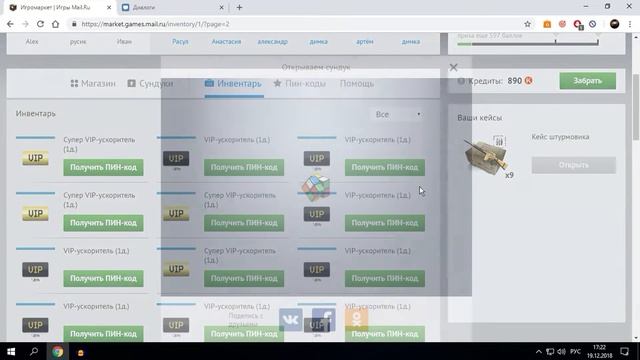Click the browser forward arrow

click(x=25, y=24)
